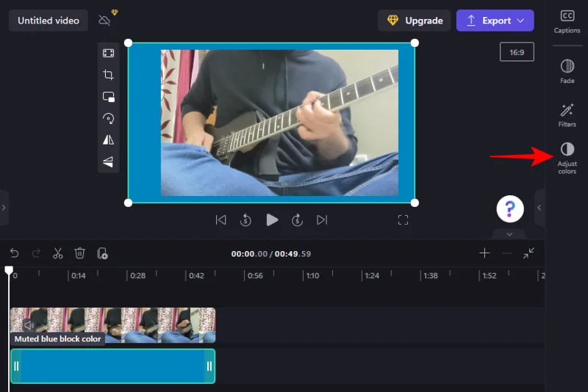Zoom in on the timeline
This screenshot has height=392, width=588.
click(484, 253)
